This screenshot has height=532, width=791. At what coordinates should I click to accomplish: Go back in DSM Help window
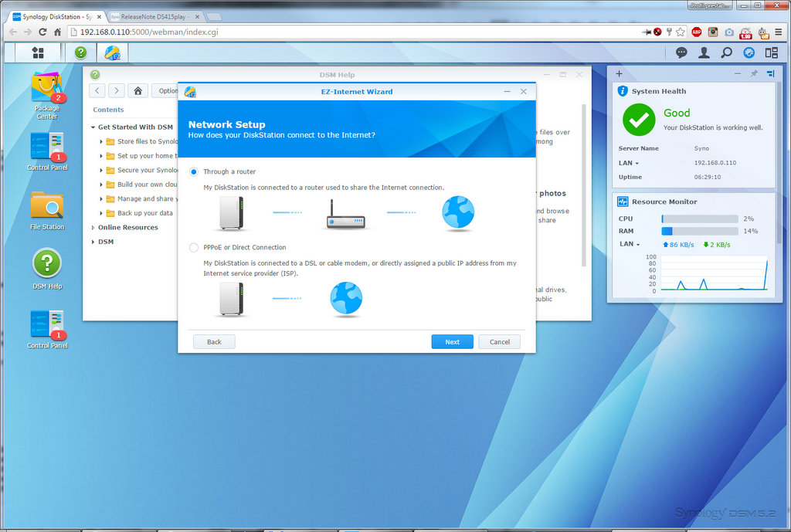point(97,91)
